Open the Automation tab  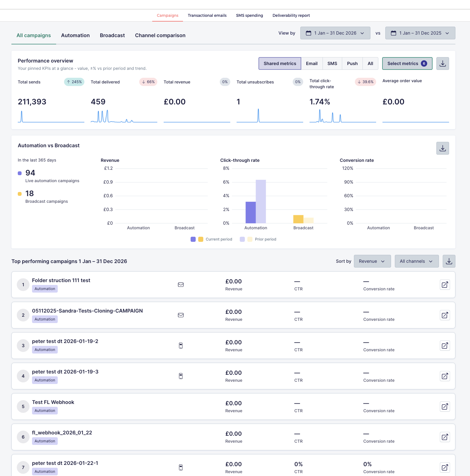[75, 36]
